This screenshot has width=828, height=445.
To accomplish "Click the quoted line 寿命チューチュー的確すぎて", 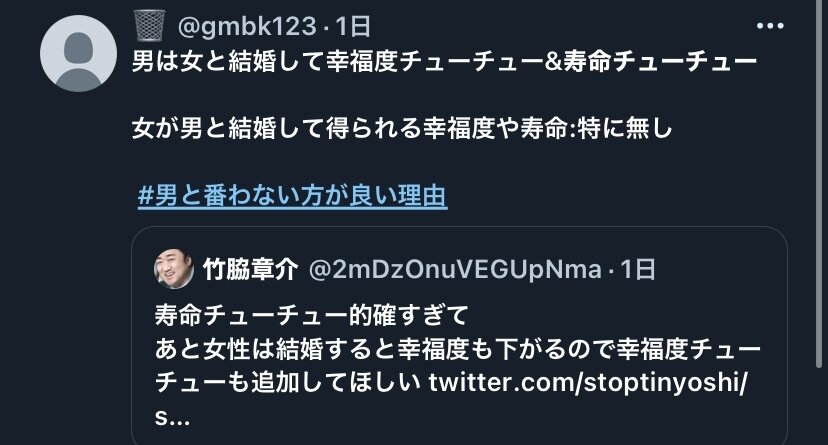I will point(312,316).
